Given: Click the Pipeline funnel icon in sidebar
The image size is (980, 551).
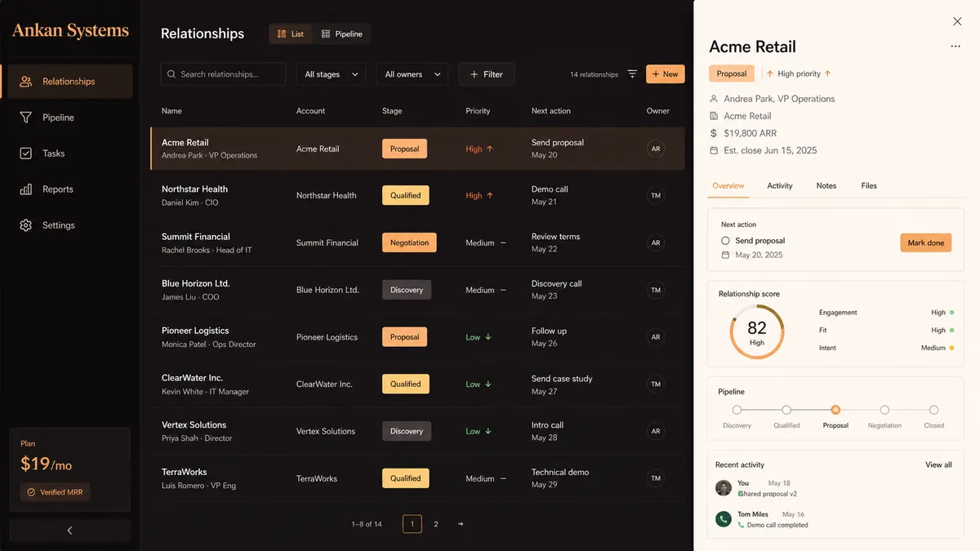Looking at the screenshot, I should click(26, 118).
